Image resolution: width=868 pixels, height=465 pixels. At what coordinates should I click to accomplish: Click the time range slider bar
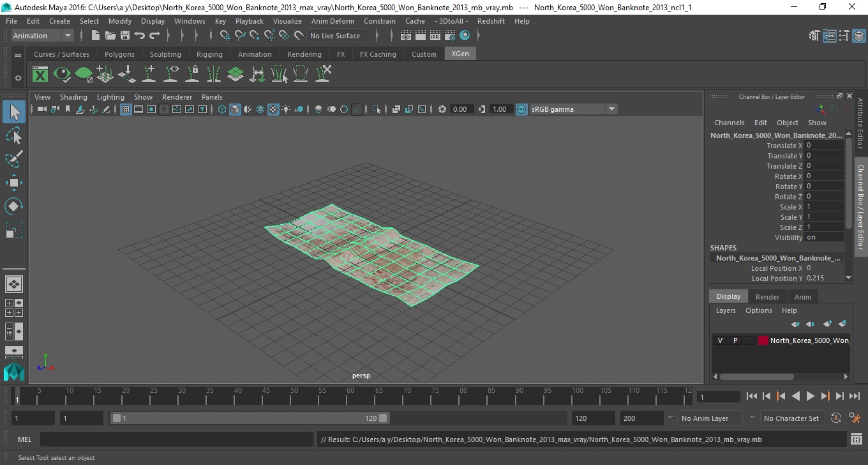(250, 418)
